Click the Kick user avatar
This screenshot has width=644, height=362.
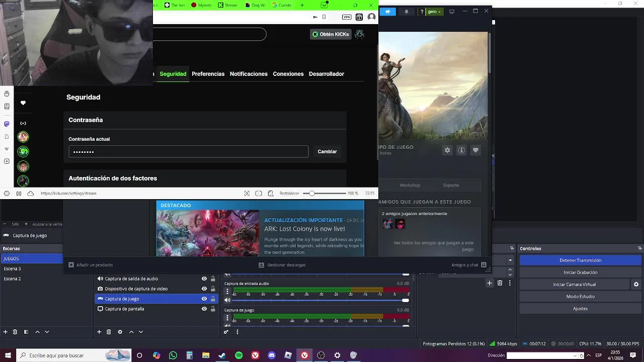[359, 34]
